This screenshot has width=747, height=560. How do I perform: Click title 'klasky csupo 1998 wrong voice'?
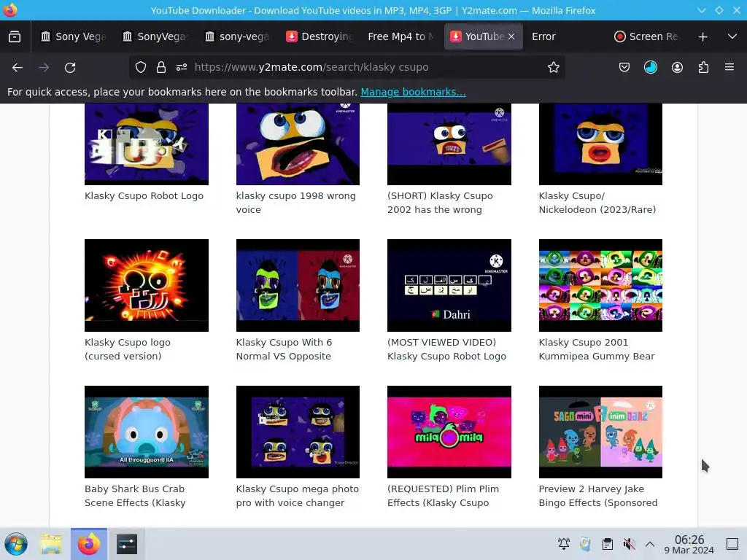pyautogui.click(x=296, y=203)
